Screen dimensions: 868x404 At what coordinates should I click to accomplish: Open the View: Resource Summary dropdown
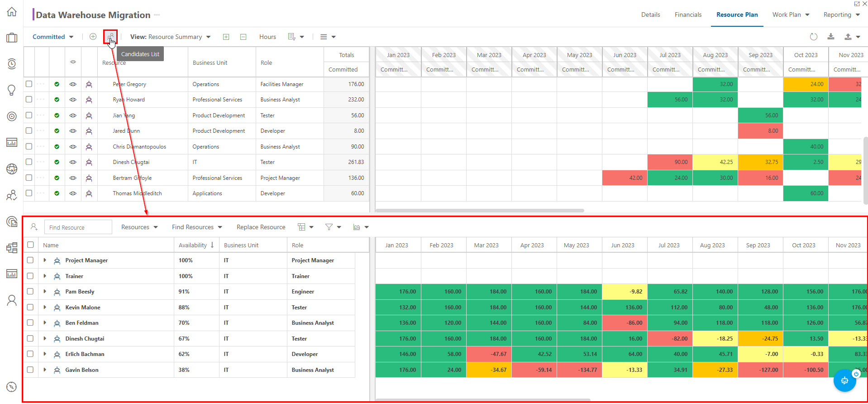170,37
